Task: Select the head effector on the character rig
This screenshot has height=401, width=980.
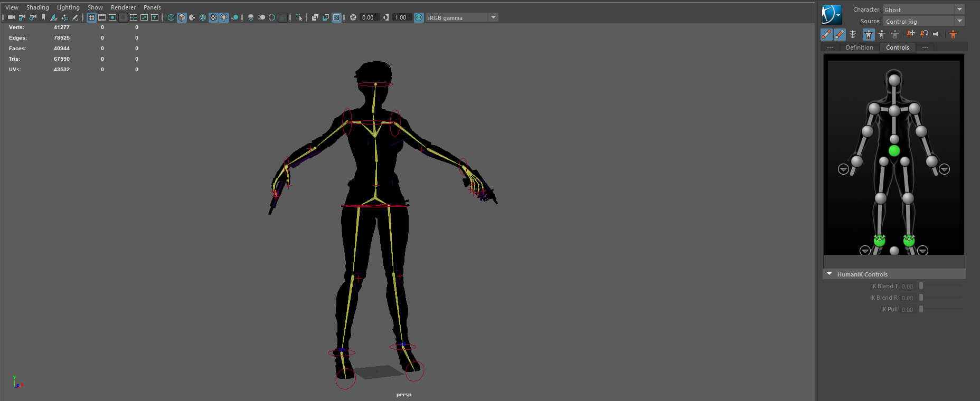Action: point(894,80)
